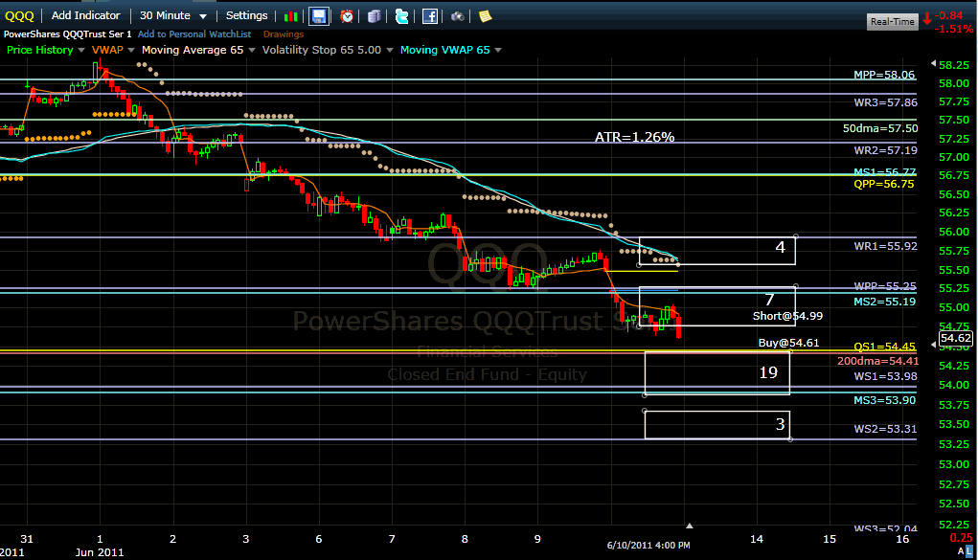Click the small triangle marker beside 58.25

[x=933, y=63]
